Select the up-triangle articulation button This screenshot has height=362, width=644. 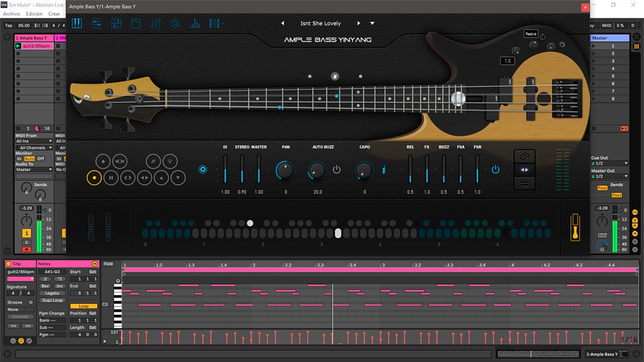162,178
